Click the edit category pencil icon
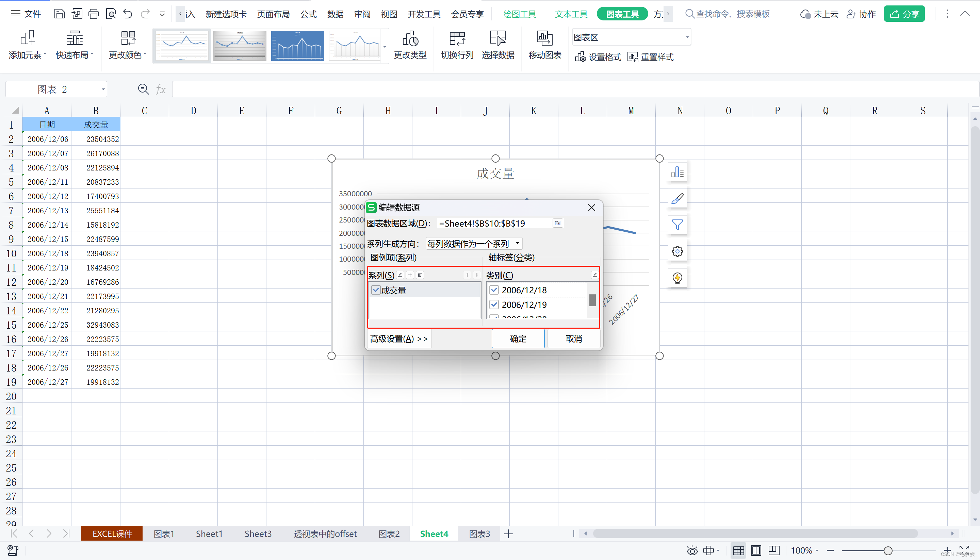This screenshot has height=560, width=980. coord(594,275)
